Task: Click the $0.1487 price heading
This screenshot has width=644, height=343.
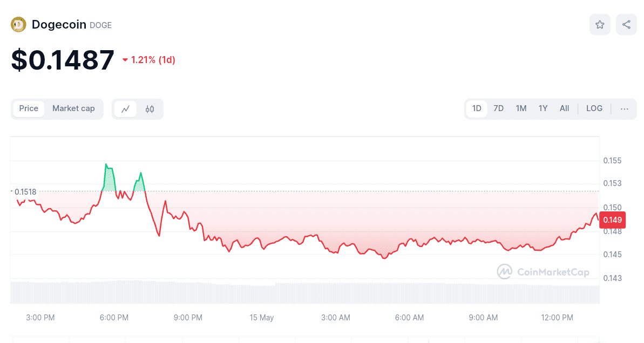Action: click(63, 60)
